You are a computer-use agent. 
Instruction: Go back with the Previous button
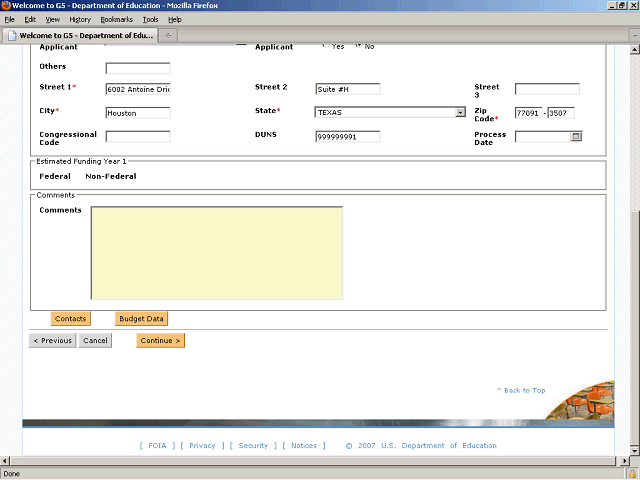pyautogui.click(x=52, y=340)
